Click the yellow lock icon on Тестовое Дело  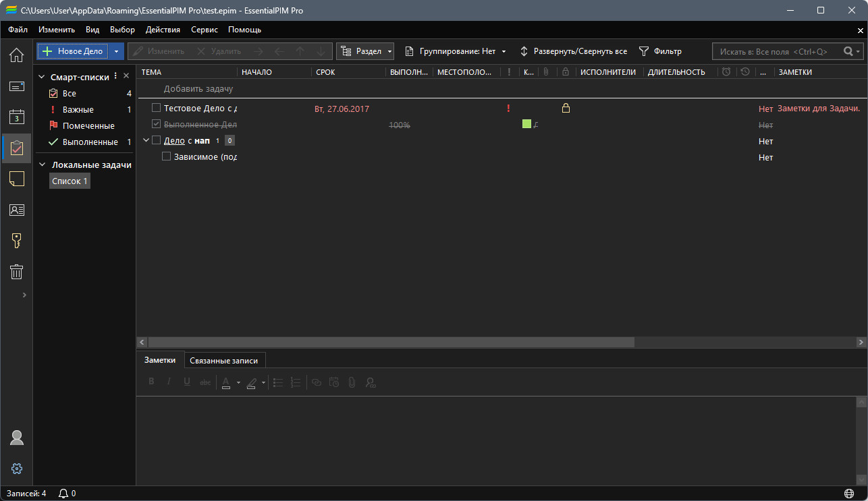(566, 108)
